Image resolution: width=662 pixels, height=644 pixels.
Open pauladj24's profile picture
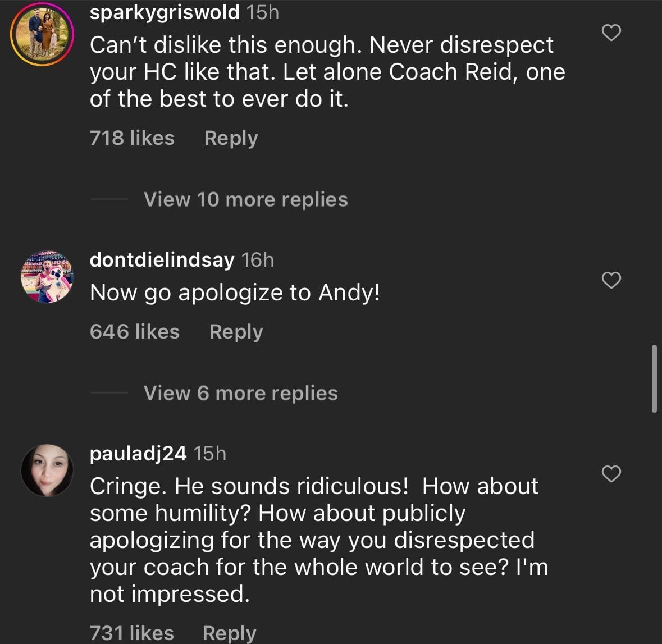47,471
